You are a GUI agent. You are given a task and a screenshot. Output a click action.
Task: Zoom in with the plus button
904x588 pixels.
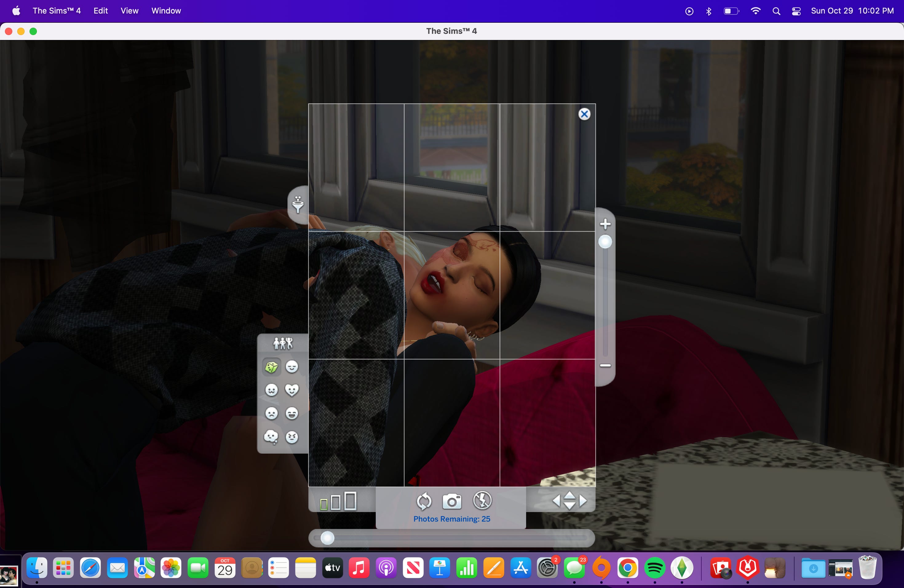[x=605, y=224]
